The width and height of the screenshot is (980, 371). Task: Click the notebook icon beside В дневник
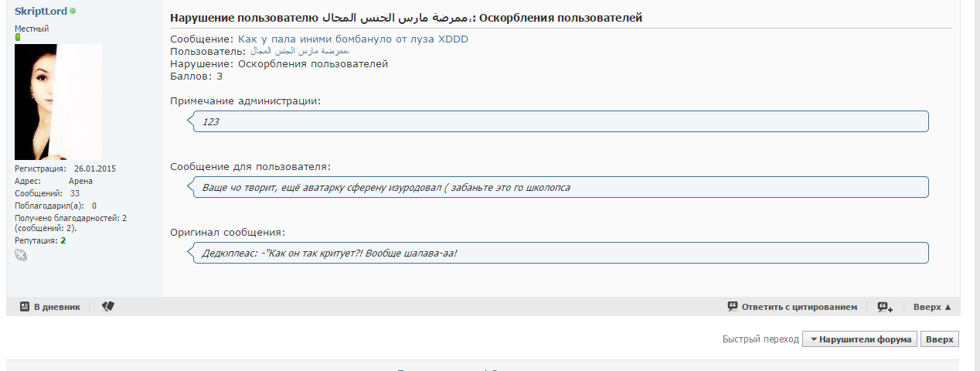click(24, 307)
